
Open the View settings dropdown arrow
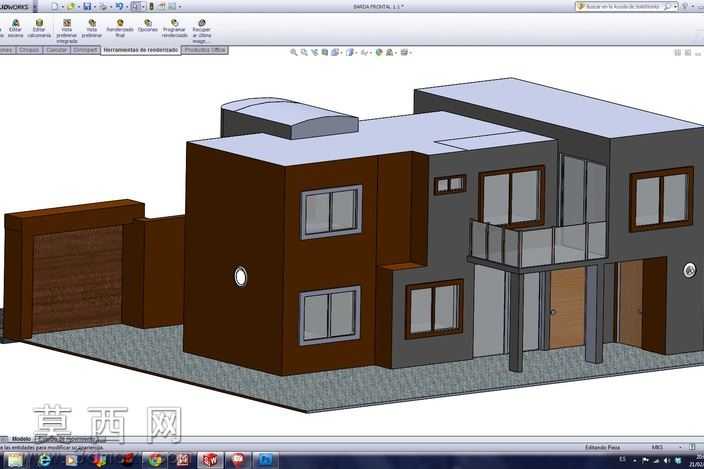pos(410,53)
